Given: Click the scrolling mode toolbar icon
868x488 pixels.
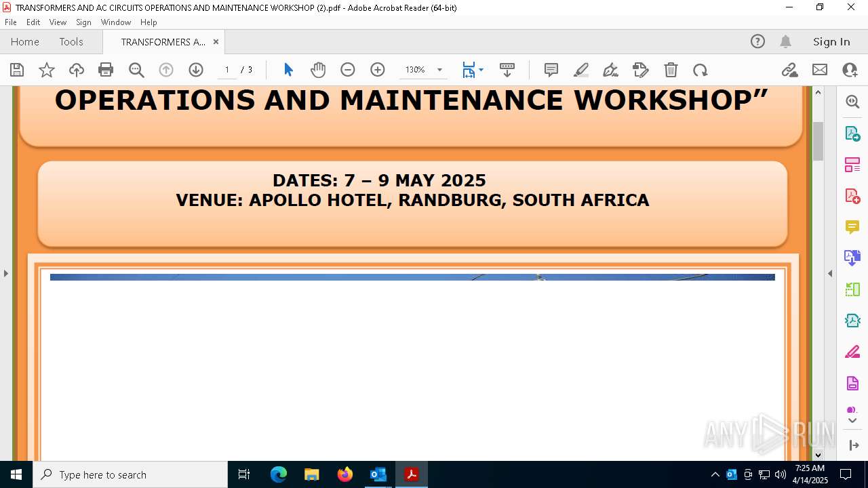Looking at the screenshot, I should 507,70.
